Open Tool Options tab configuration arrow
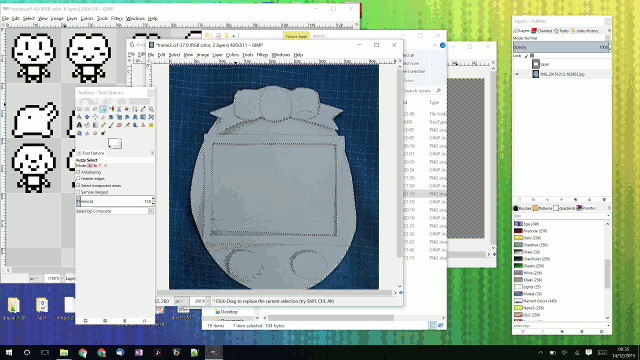This screenshot has height=360, width=640. tap(152, 153)
